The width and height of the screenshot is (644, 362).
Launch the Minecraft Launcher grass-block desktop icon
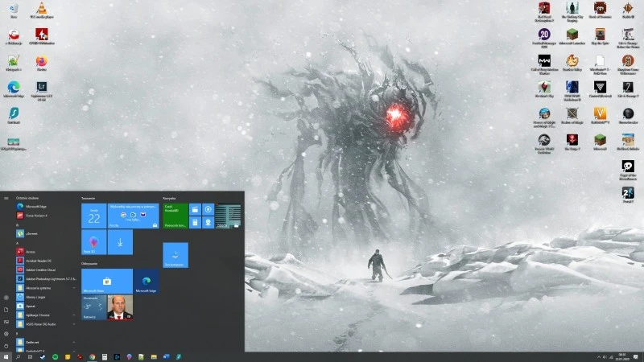click(572, 36)
